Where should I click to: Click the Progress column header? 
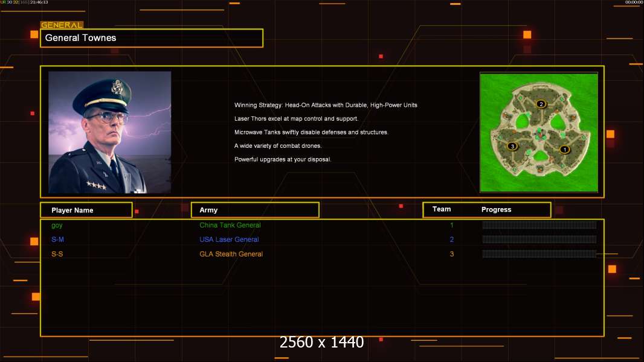496,209
